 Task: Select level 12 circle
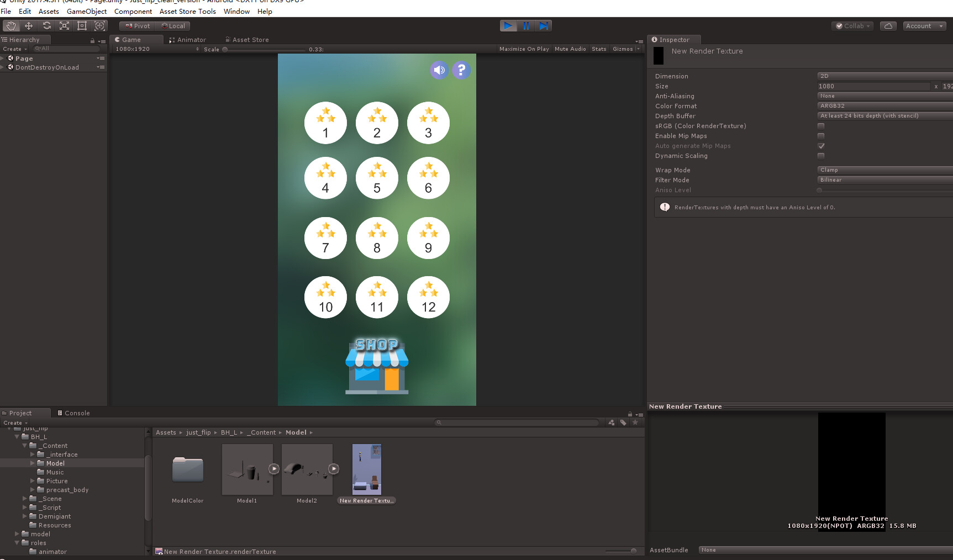click(428, 297)
